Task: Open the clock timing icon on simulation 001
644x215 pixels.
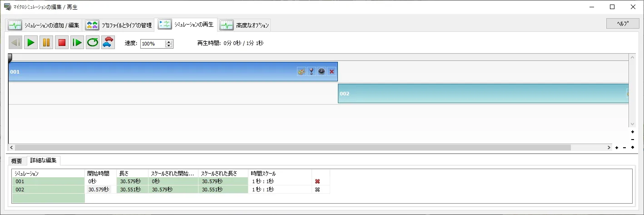Action: [321, 71]
